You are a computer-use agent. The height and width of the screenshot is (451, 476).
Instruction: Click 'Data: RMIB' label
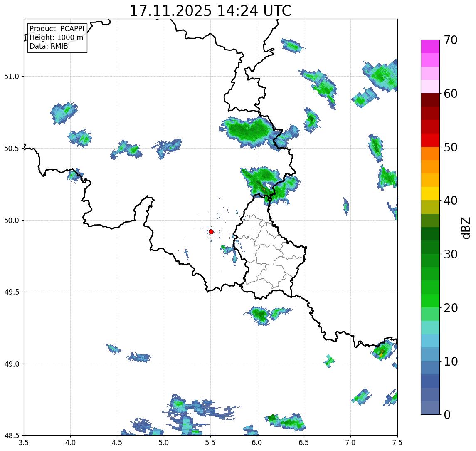tap(49, 46)
